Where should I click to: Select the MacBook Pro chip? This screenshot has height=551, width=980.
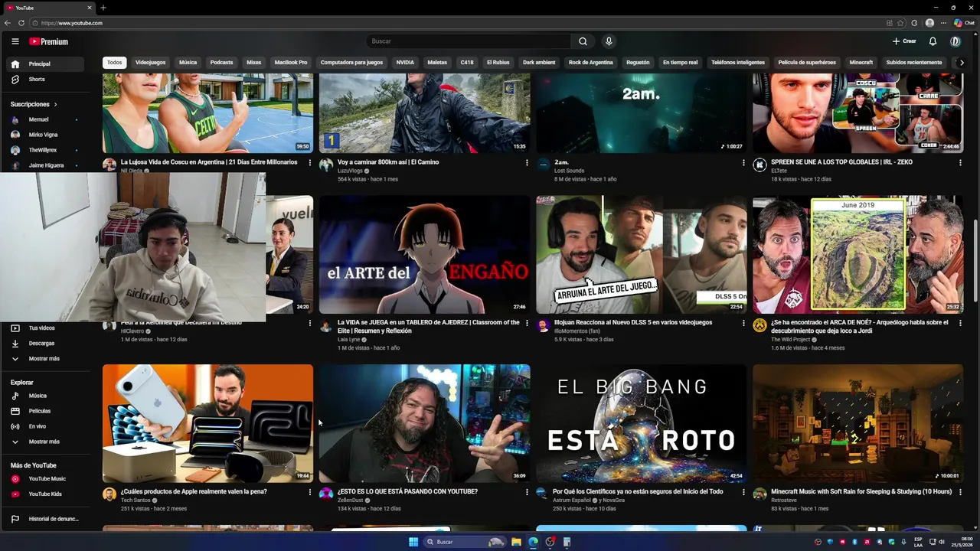[291, 63]
